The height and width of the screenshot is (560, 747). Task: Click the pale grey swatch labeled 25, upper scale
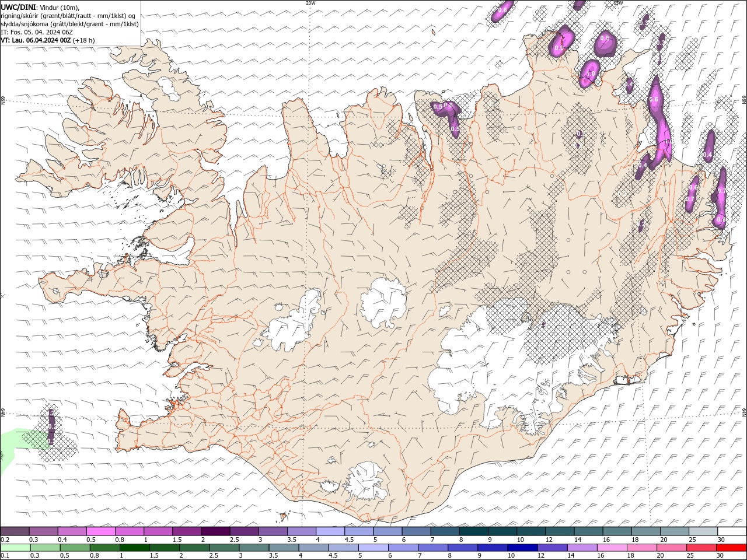[x=703, y=531]
